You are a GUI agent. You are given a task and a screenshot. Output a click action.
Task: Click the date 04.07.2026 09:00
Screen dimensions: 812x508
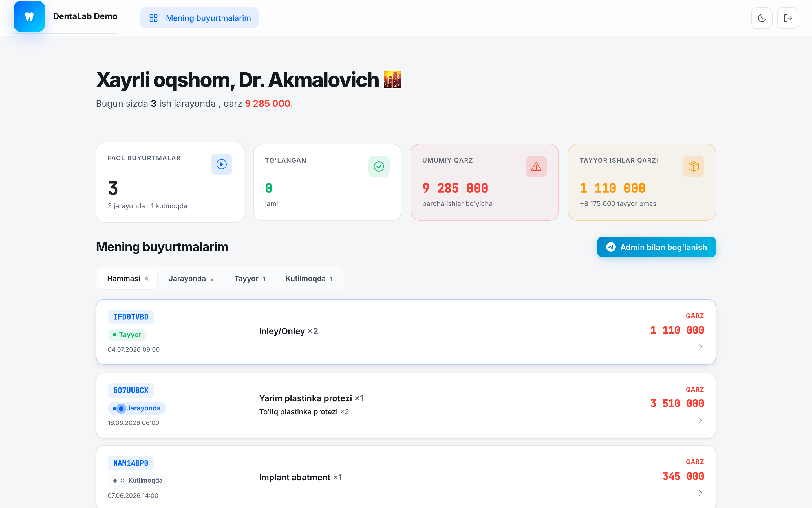(134, 349)
